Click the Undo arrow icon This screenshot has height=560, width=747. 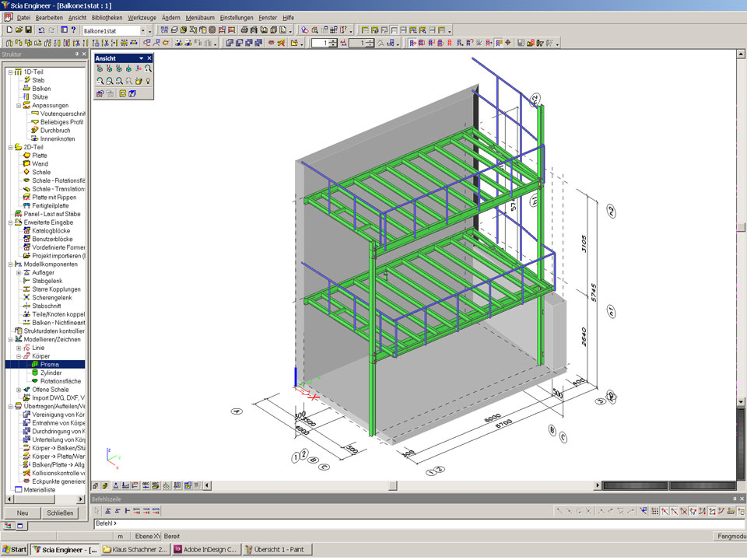pos(41,30)
